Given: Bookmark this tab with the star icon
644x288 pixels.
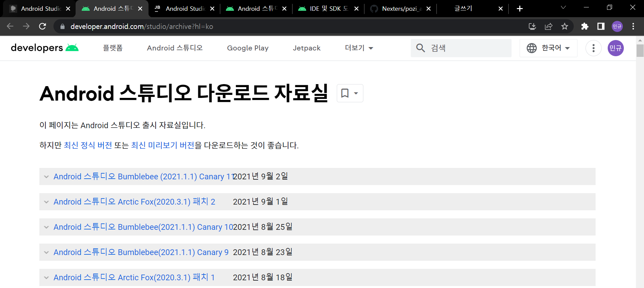Looking at the screenshot, I should tap(565, 26).
